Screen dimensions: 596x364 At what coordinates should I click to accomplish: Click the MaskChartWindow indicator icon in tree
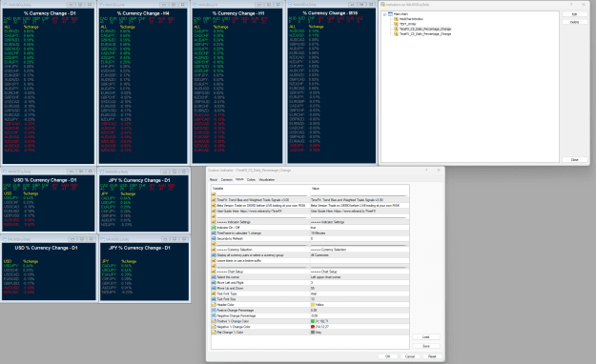point(396,19)
